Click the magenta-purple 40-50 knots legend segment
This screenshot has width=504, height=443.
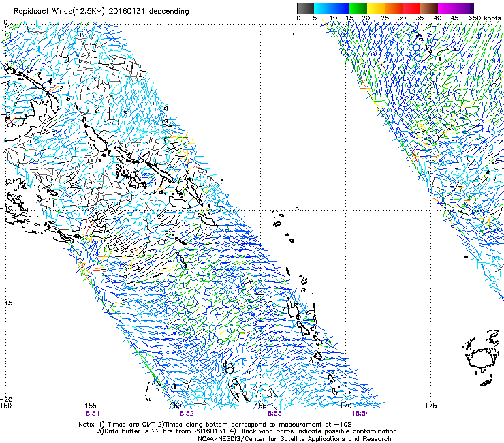click(456, 8)
